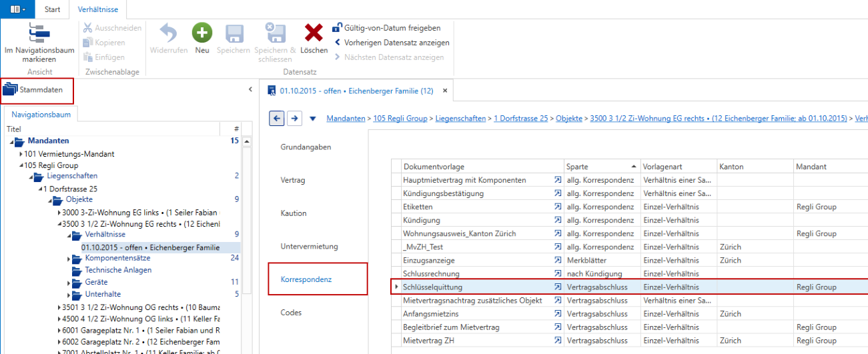
Task: Click the Speichern floppy disk icon
Action: coord(234,34)
